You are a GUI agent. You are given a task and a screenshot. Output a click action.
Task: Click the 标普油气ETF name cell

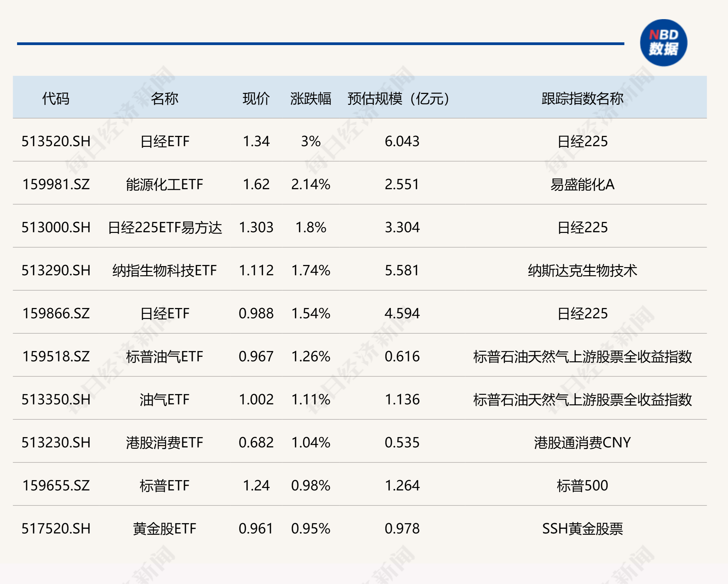[165, 357]
